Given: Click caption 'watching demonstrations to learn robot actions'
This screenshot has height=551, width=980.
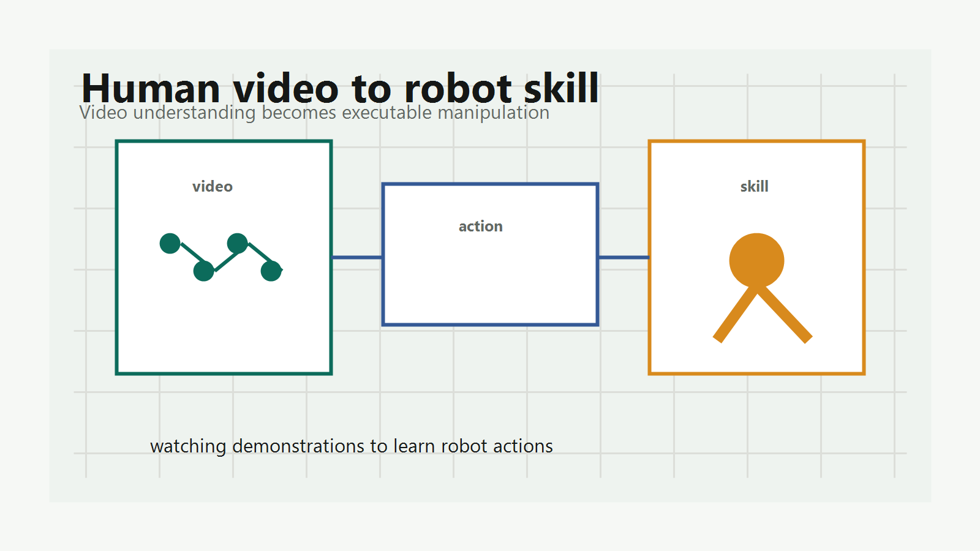Looking at the screenshot, I should tap(352, 446).
